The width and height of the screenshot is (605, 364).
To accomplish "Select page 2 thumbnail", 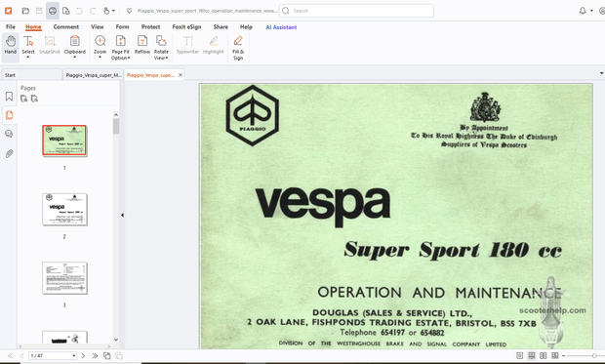I will pyautogui.click(x=64, y=210).
